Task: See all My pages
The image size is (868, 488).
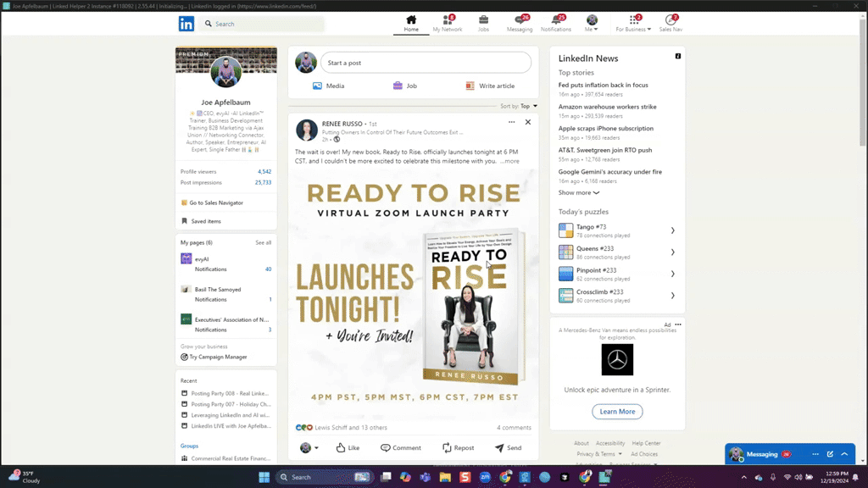Action: pos(264,243)
